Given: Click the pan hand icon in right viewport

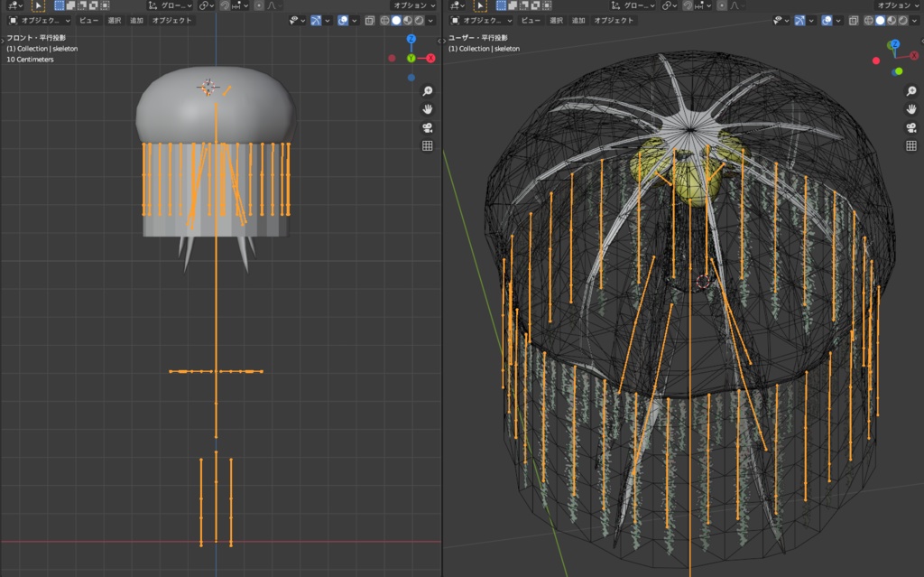Looking at the screenshot, I should (x=910, y=108).
